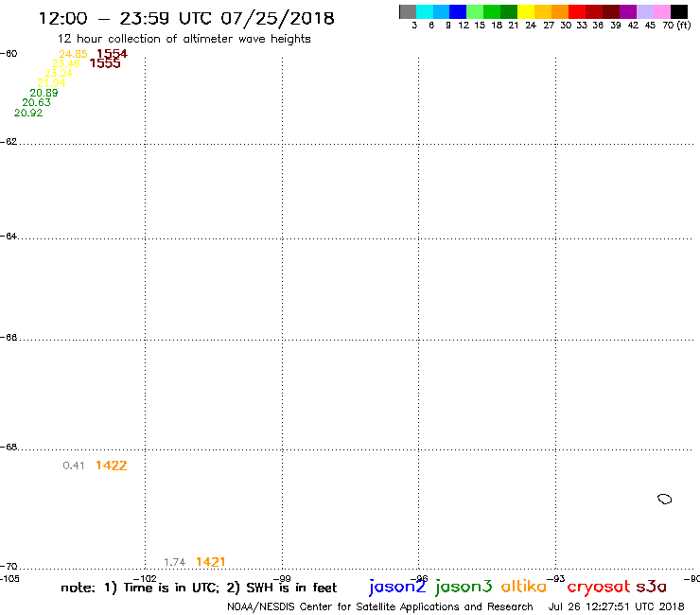Click the -62 latitude axis label

9,142
